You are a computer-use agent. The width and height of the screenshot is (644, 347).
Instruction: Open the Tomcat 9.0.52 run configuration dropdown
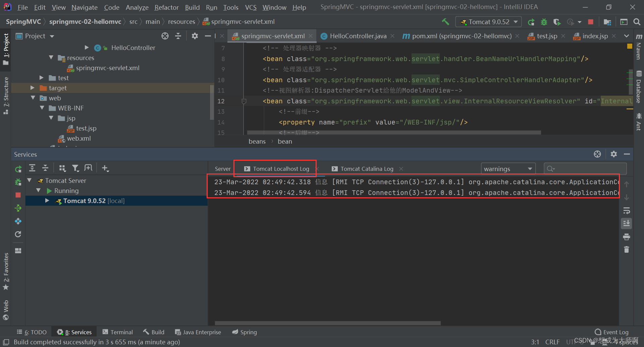[489, 22]
